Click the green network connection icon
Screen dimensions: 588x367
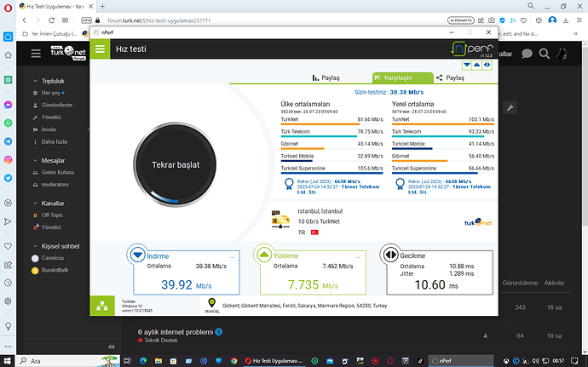point(102,306)
